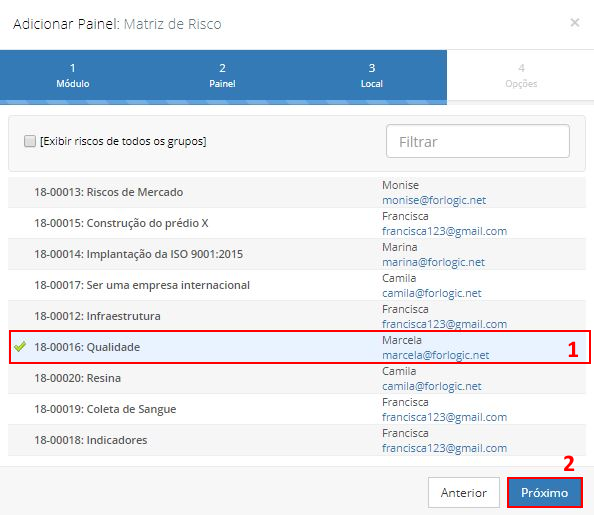596x515 pixels.
Task: Go back with the Anterior button
Action: click(463, 493)
